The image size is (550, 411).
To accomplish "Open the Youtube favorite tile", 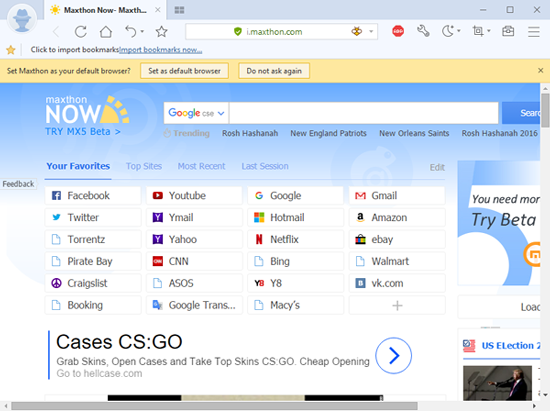I will coord(194,196).
